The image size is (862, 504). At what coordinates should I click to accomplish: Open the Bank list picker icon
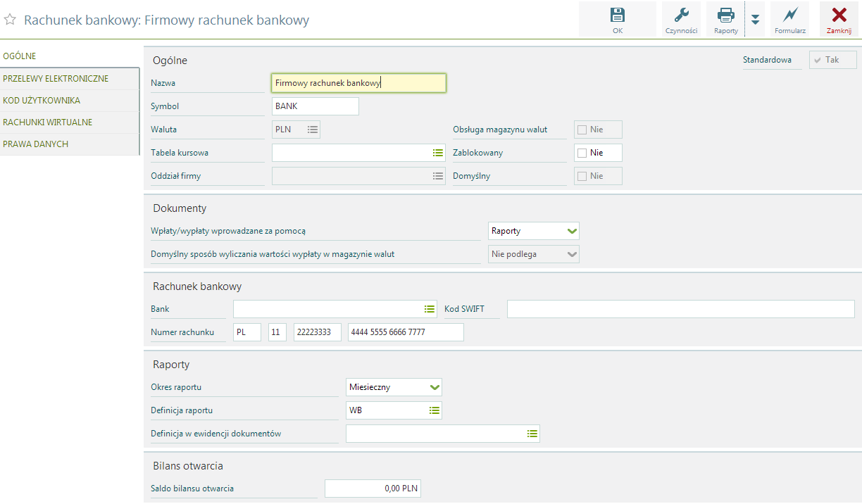(x=430, y=309)
